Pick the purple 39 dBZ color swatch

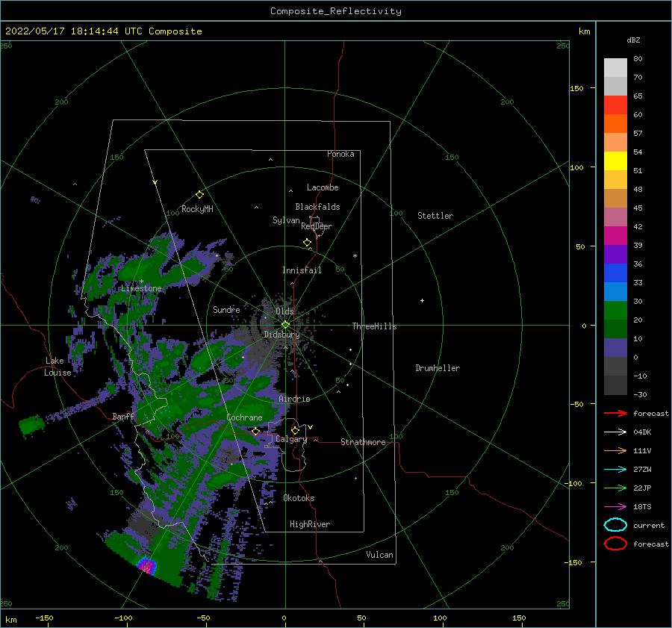pyautogui.click(x=615, y=254)
